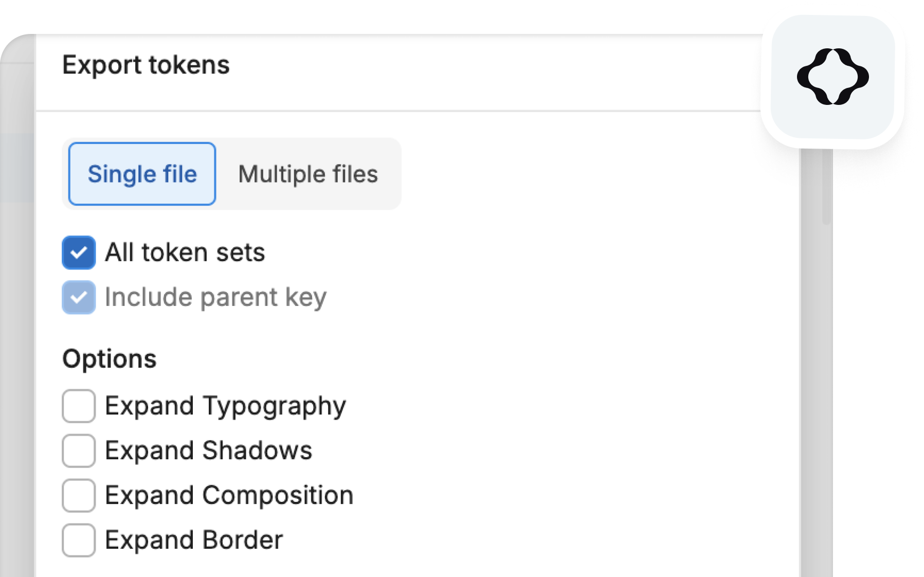Toggle the Include parent key checkbox

point(79,297)
